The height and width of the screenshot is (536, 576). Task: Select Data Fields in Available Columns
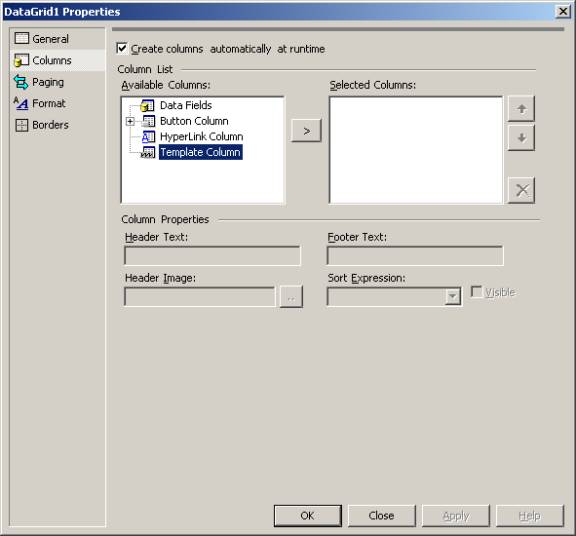pos(186,105)
